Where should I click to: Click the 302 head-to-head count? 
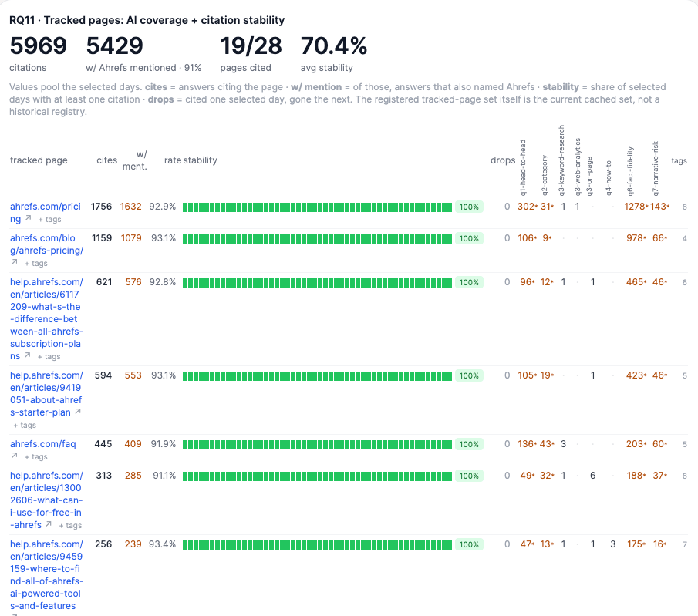(528, 207)
